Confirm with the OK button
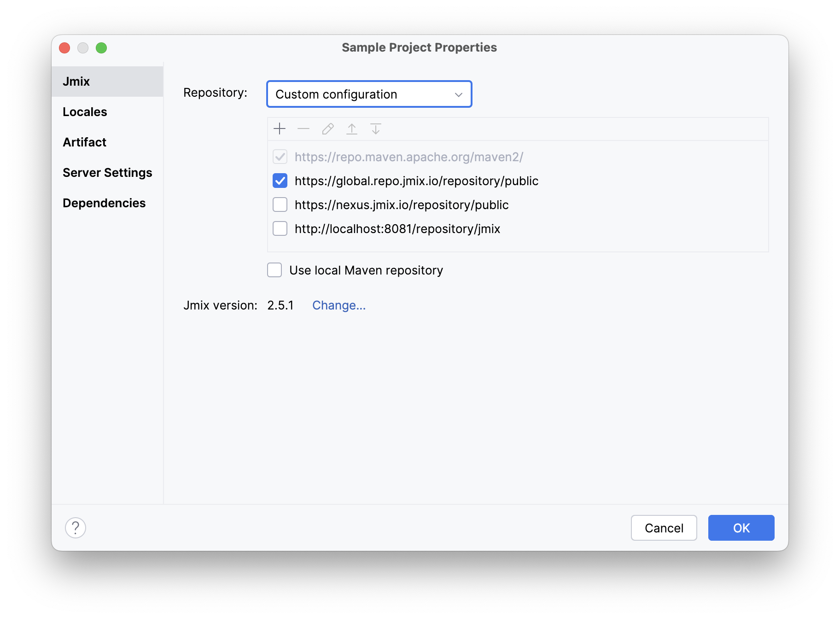Screen dimensions: 840x619 (x=741, y=528)
